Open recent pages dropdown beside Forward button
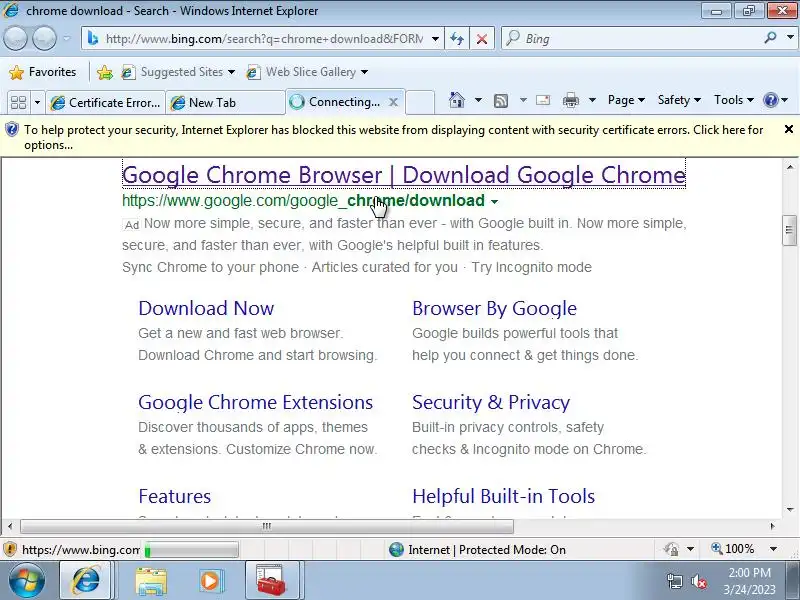The width and height of the screenshot is (800, 600). 67,38
